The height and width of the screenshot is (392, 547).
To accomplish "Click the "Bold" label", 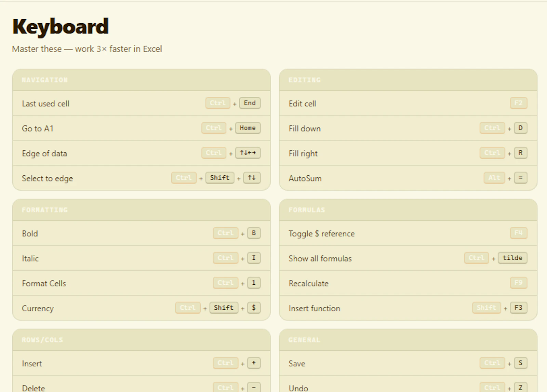I will 30,233.
